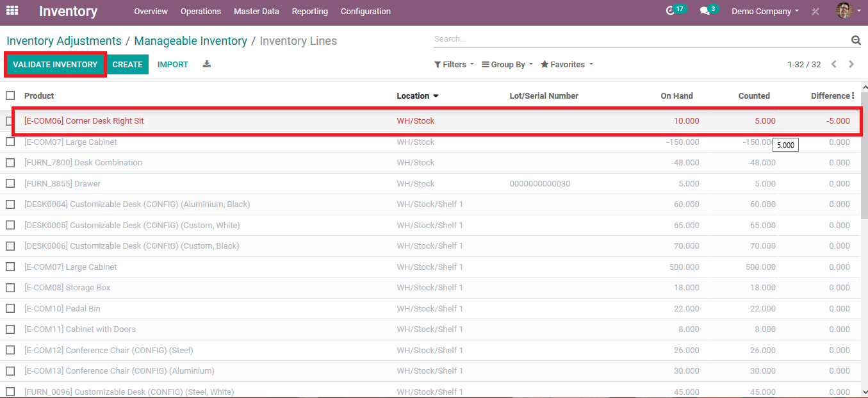The width and height of the screenshot is (868, 398).
Task: Click lot number 0000000000030 cell
Action: coord(540,184)
